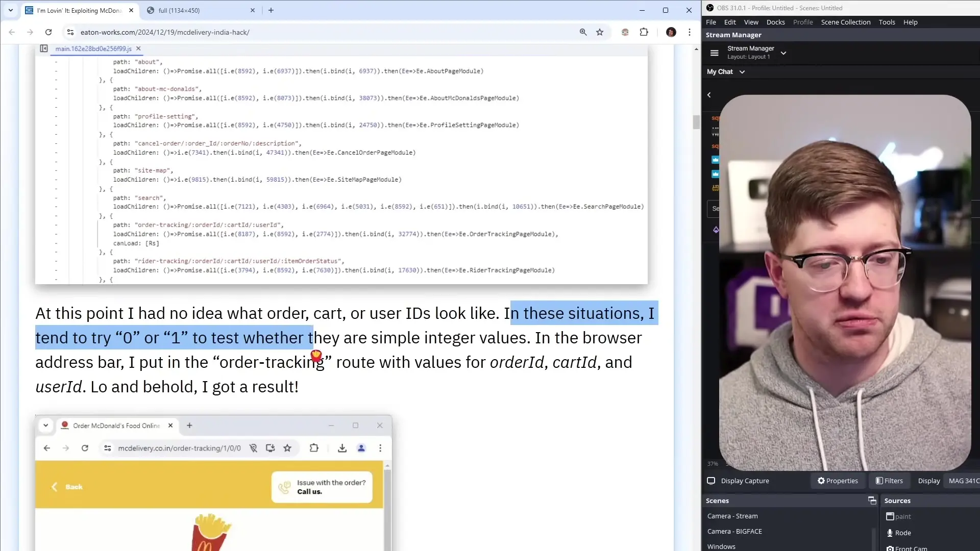Click the Sources dock header
Image resolution: width=980 pixels, height=551 pixels.
(897, 500)
